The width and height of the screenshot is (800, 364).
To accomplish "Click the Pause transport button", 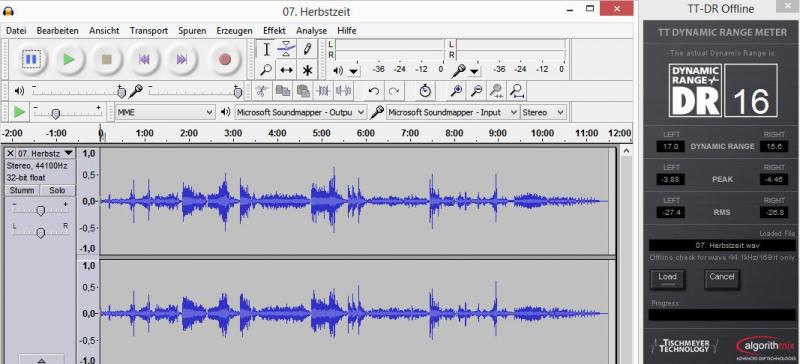I will pyautogui.click(x=31, y=59).
